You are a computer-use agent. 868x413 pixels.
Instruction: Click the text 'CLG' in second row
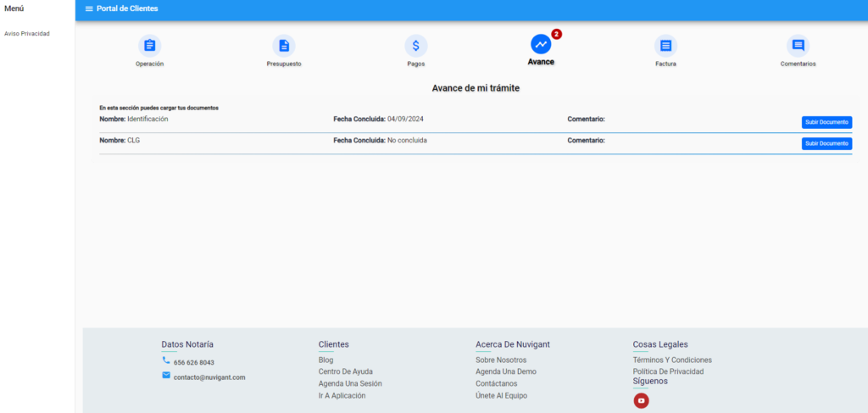(x=133, y=141)
